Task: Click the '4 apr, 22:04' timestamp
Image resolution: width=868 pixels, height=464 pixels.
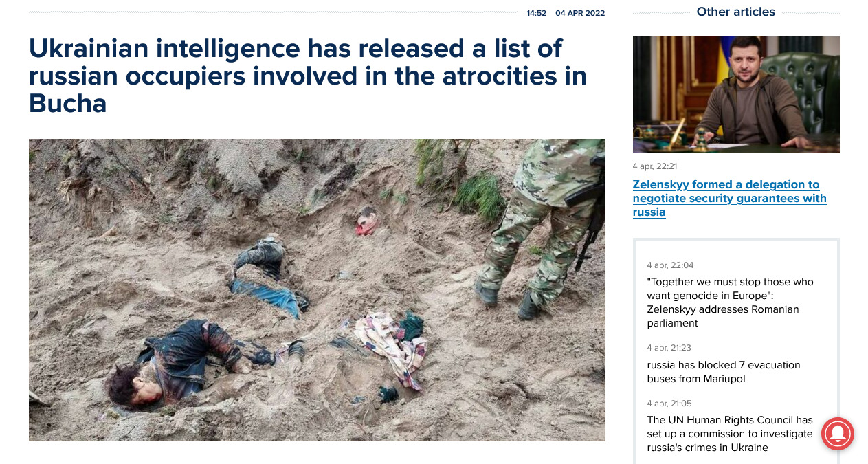Action: coord(670,265)
